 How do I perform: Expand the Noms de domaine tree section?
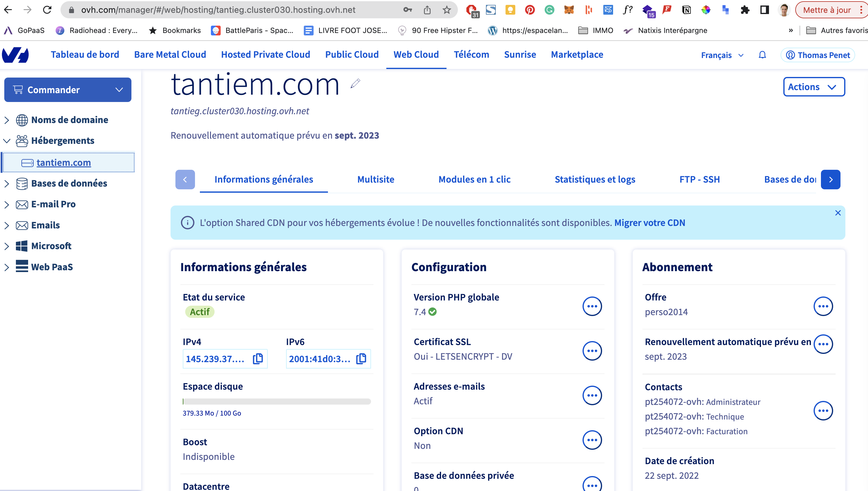[7, 120]
